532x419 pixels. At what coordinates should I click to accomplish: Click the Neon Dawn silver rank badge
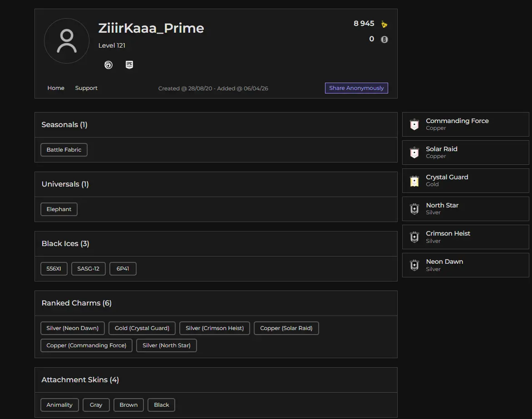click(414, 266)
